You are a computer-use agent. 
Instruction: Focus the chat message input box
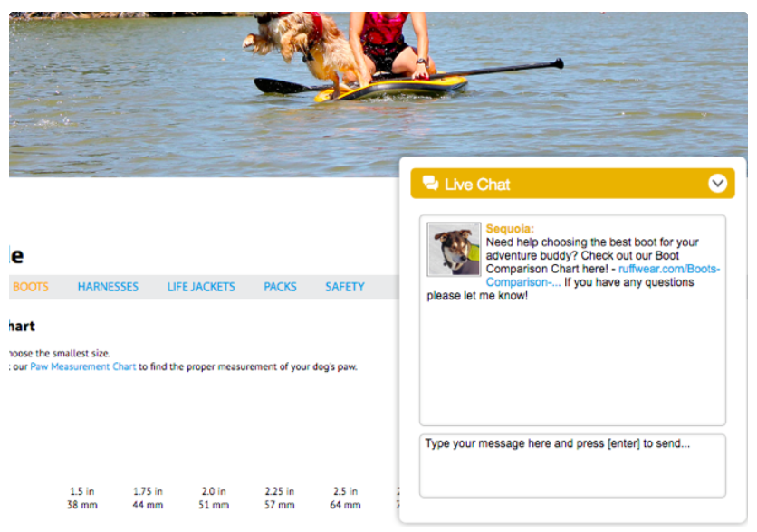coord(572,465)
